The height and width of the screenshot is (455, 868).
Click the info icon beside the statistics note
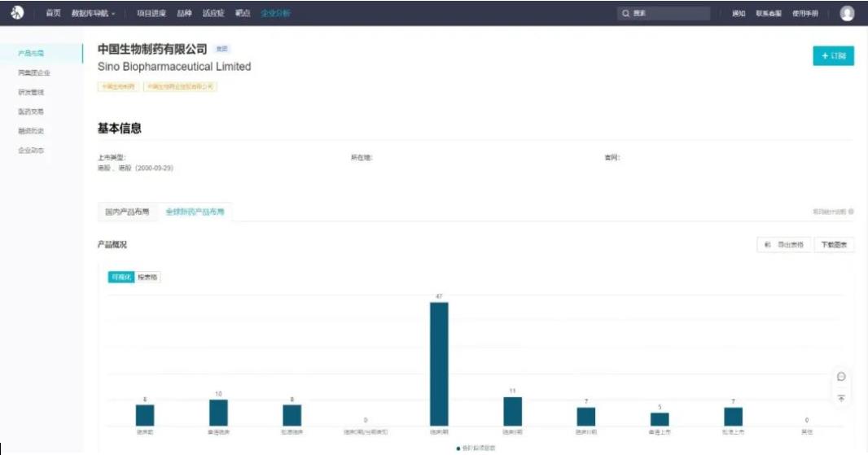tap(851, 212)
